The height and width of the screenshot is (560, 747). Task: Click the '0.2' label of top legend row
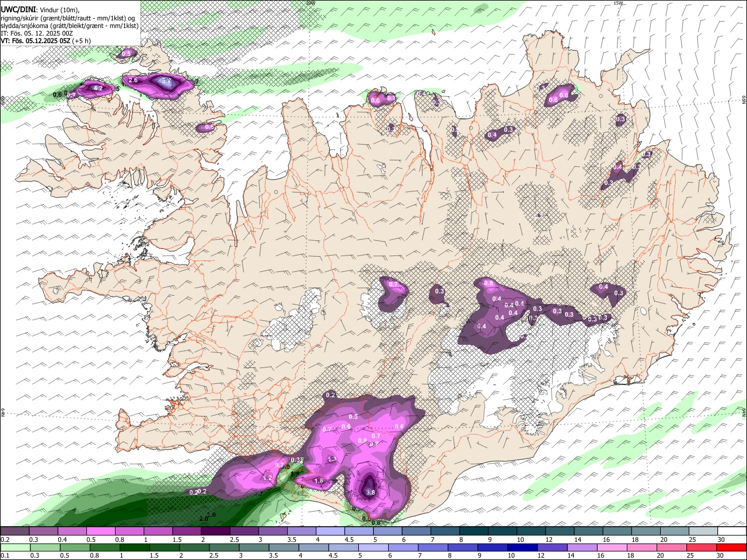(5, 540)
